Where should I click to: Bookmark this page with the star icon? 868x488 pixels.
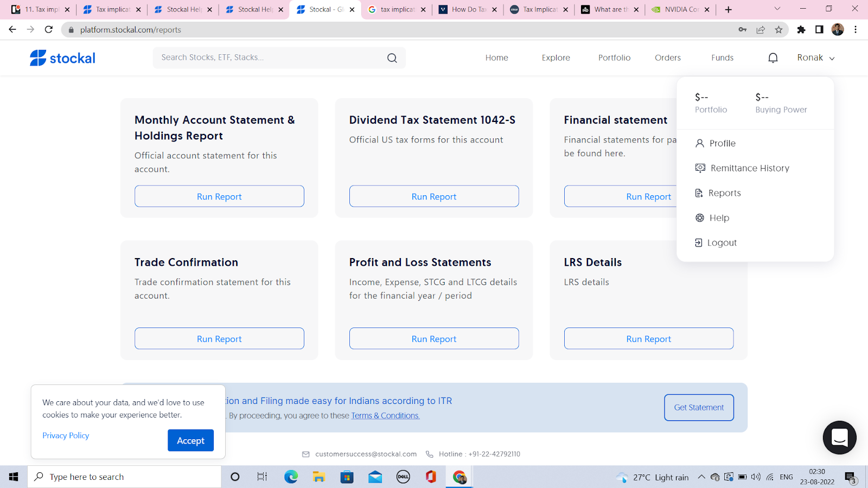(778, 29)
